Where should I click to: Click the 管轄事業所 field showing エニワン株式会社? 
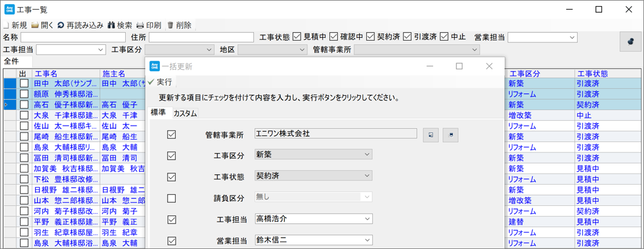(335, 134)
